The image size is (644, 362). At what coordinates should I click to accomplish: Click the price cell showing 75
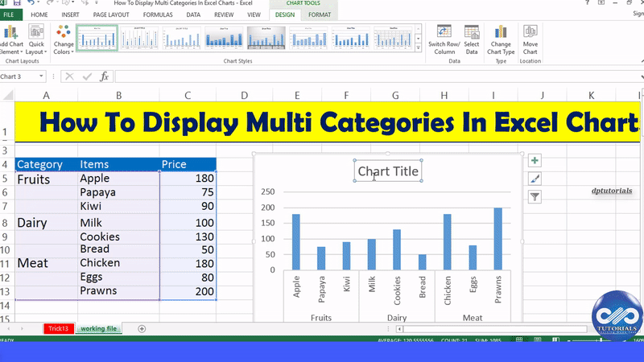[188, 192]
